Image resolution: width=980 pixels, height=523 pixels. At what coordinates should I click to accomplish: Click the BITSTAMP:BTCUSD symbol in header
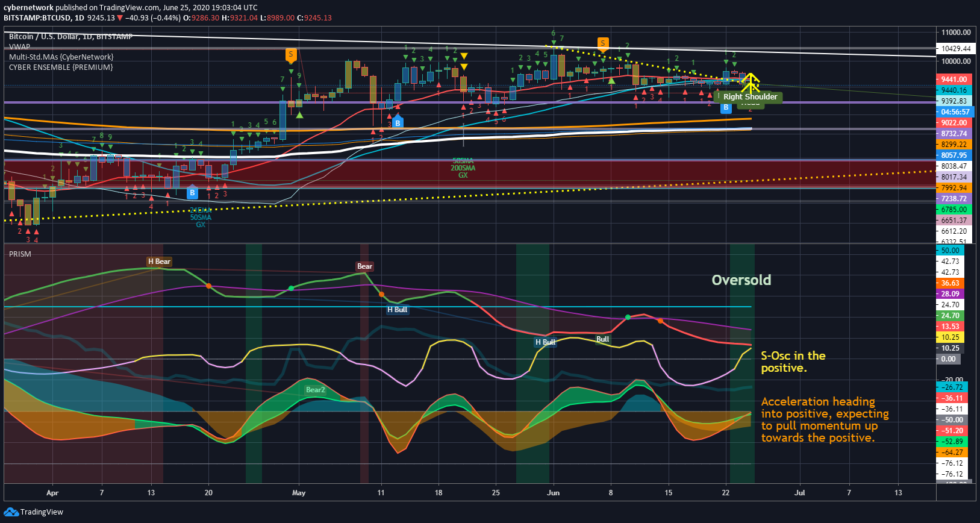tap(37, 17)
